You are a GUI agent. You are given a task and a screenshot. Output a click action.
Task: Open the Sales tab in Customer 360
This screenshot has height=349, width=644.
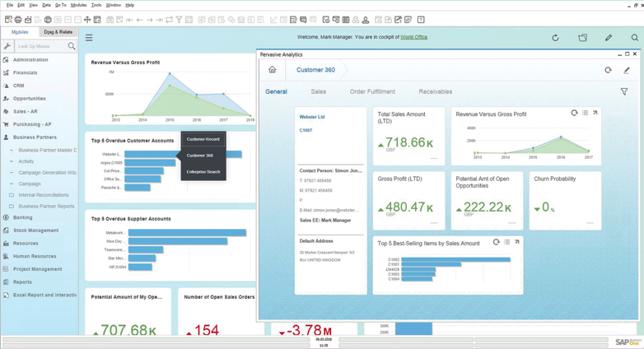point(319,91)
